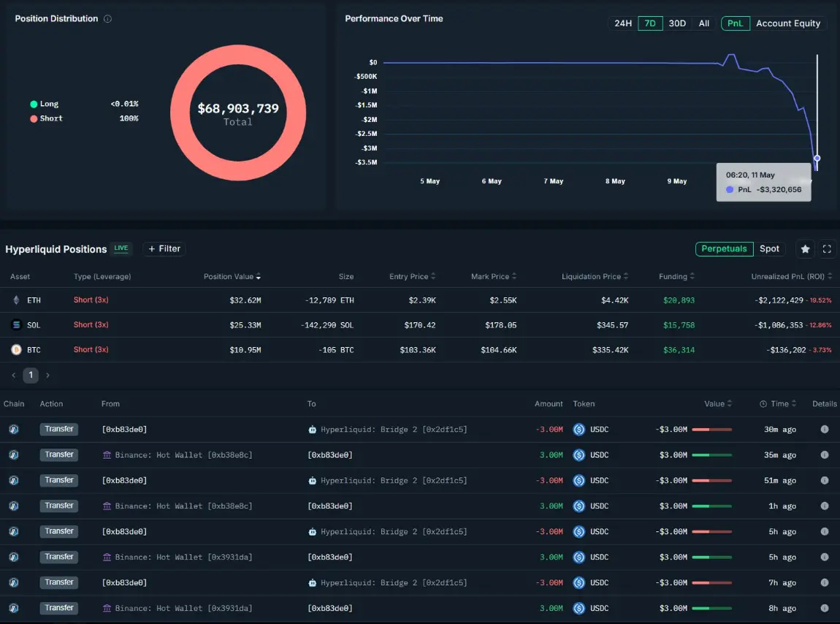Toggle Short legend entry in distribution
Viewport: 840px width, 624px height.
[x=47, y=118]
